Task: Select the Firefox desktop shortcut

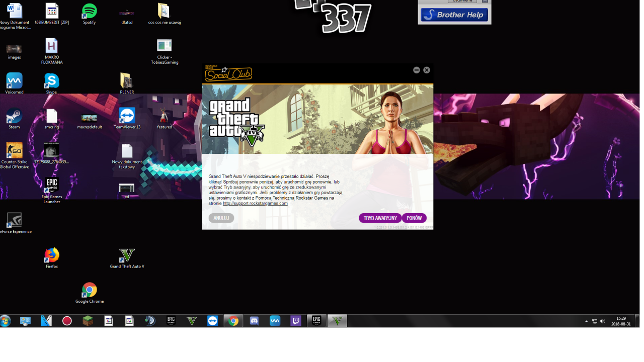Action: click(51, 256)
